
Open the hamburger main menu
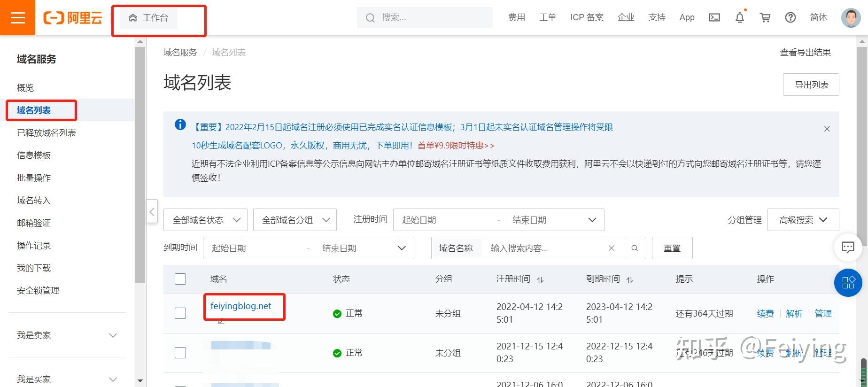tap(17, 17)
